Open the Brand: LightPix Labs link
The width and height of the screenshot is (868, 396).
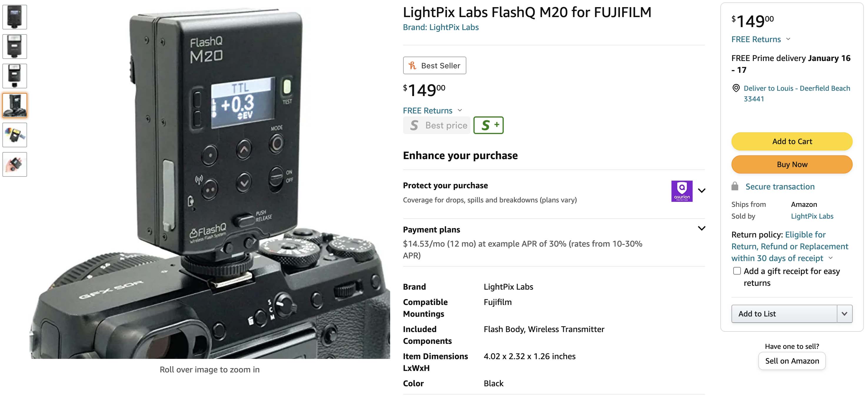point(441,27)
